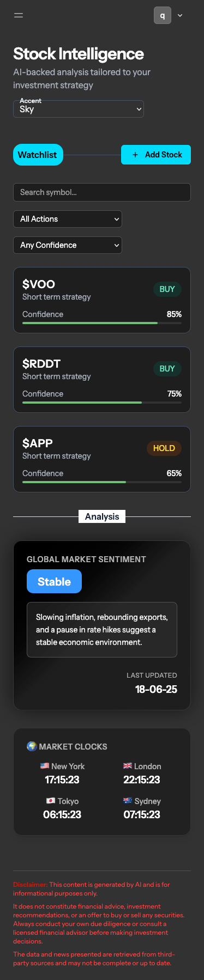The image size is (204, 980).
Task: Focus the Search symbol input field
Action: 102,192
